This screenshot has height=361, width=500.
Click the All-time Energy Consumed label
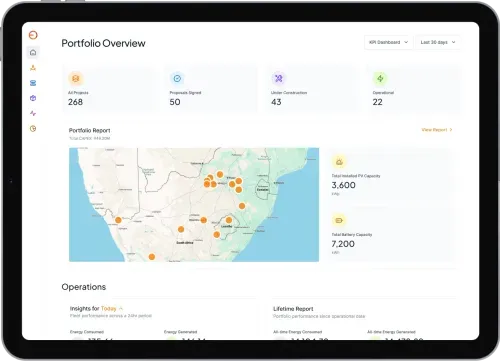click(x=297, y=332)
